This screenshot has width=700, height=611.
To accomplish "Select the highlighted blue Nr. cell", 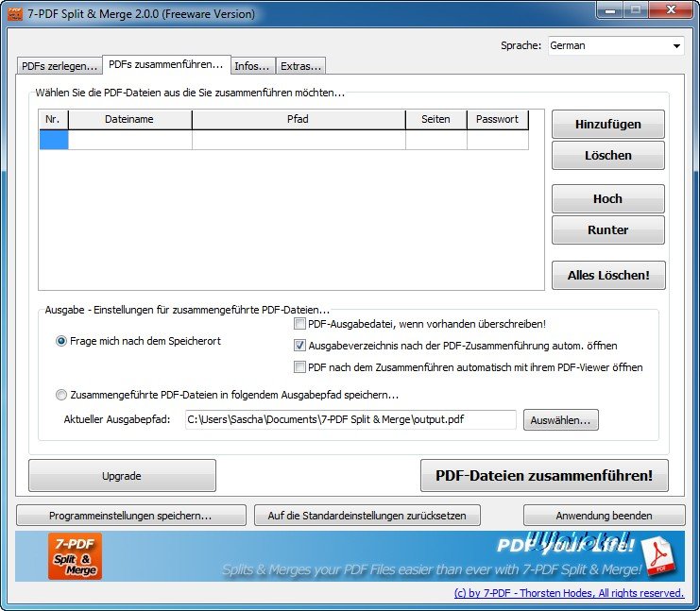I will (54, 140).
